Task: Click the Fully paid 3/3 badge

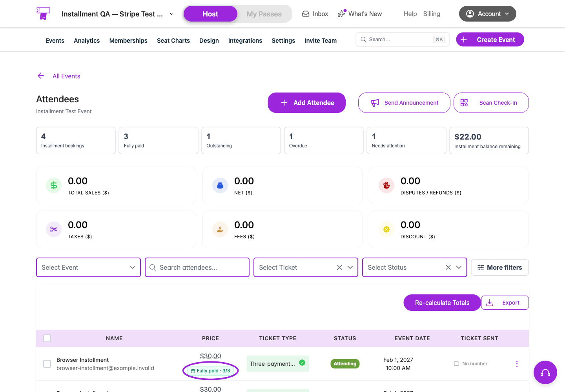Action: [x=211, y=371]
